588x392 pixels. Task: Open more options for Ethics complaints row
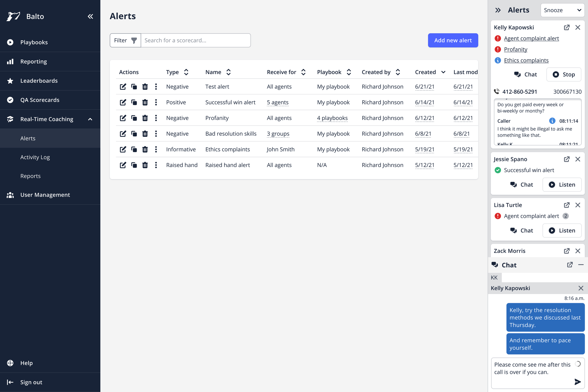click(x=156, y=149)
